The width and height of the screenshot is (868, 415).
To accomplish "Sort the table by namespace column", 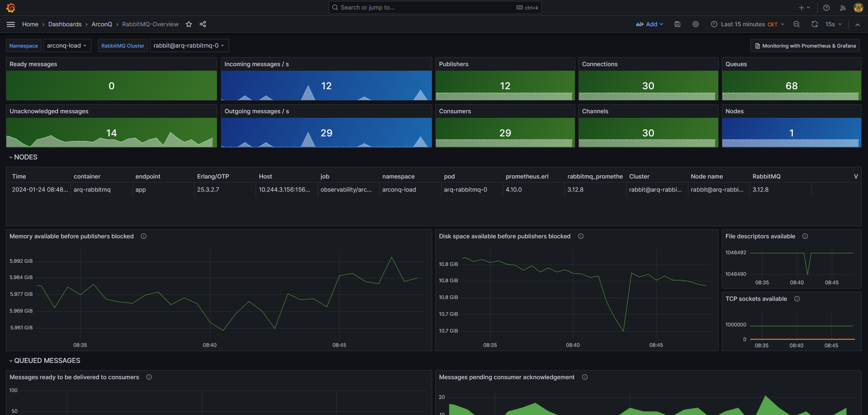I will coord(398,177).
